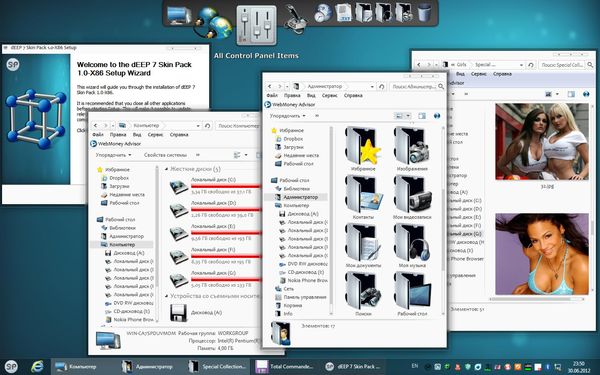Click the SP start button on taskbar

pos(11,367)
